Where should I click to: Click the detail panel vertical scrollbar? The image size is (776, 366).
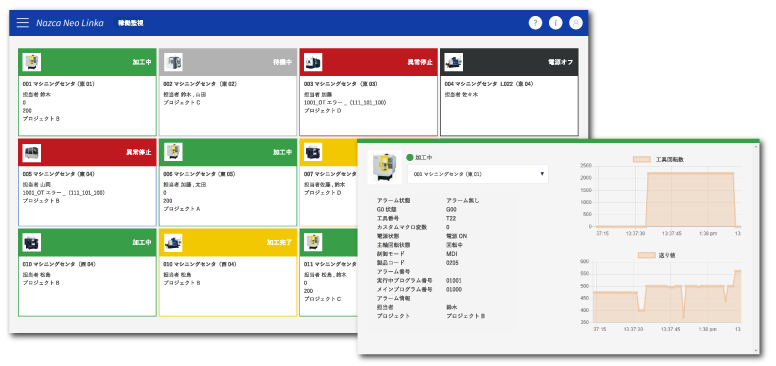(x=756, y=247)
